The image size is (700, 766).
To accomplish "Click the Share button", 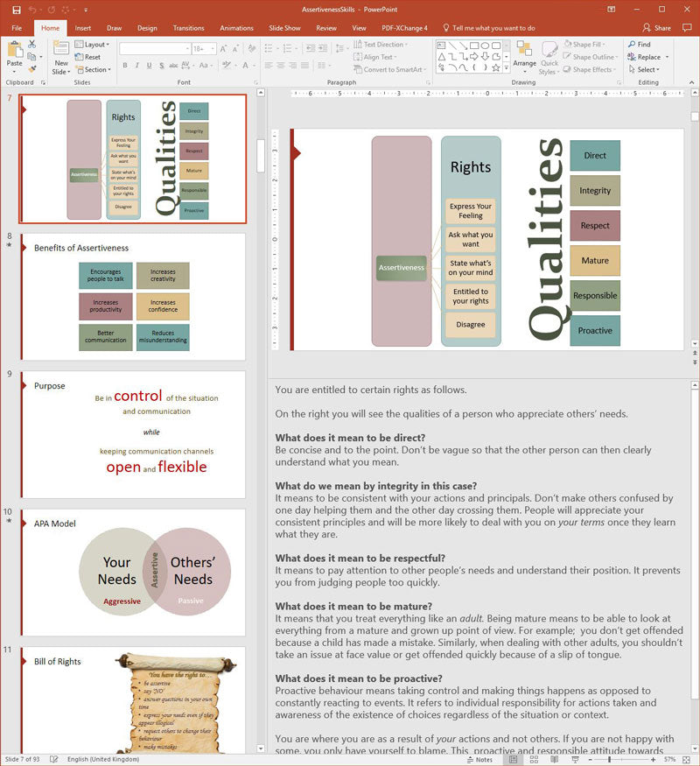I will (656, 28).
